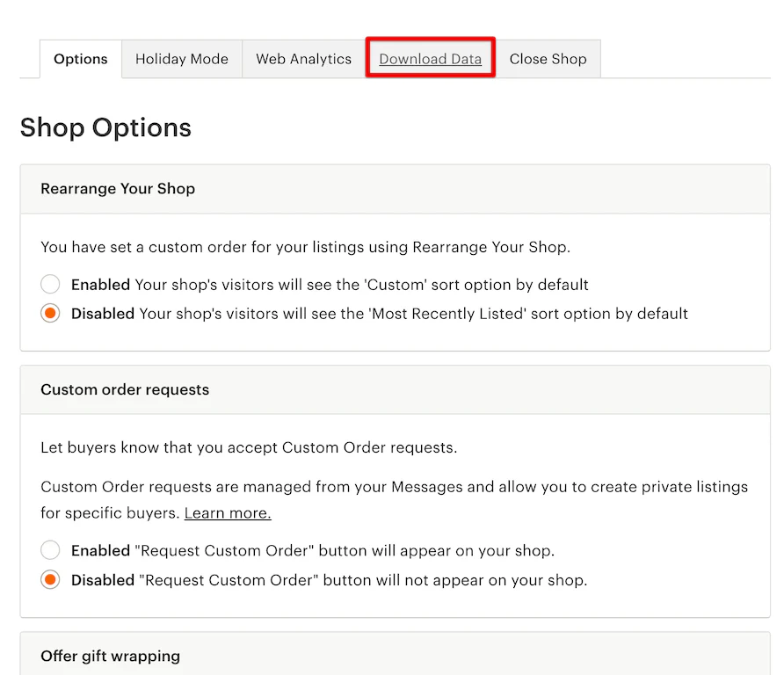Image resolution: width=784 pixels, height=675 pixels.
Task: Select 'Most Recently Listed' as default sort
Action: click(x=50, y=313)
